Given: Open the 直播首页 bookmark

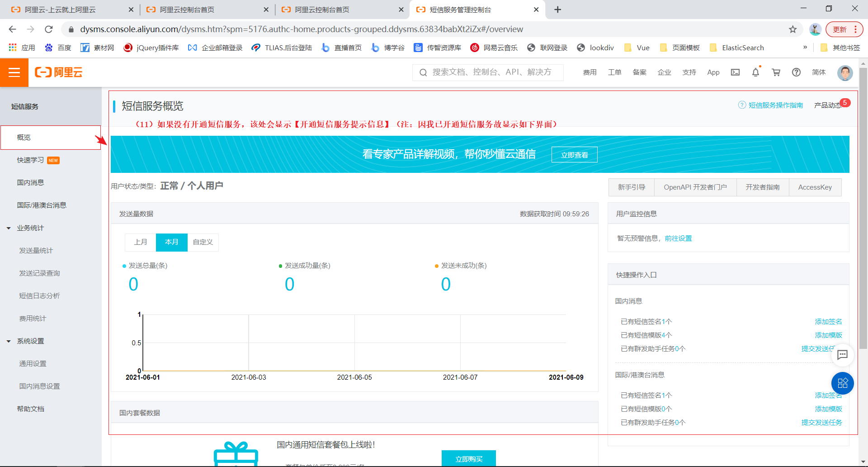Looking at the screenshot, I should pyautogui.click(x=341, y=48).
